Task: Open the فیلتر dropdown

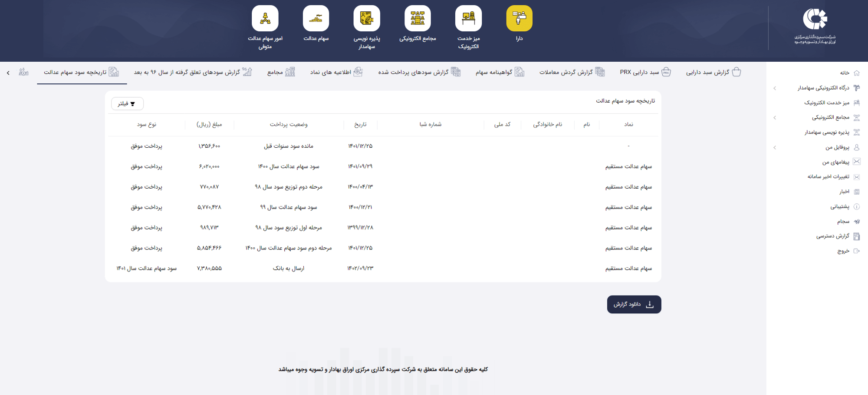Action: (x=127, y=103)
